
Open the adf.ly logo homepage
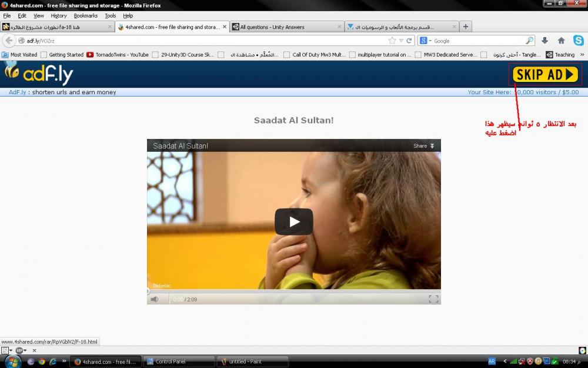click(x=38, y=74)
